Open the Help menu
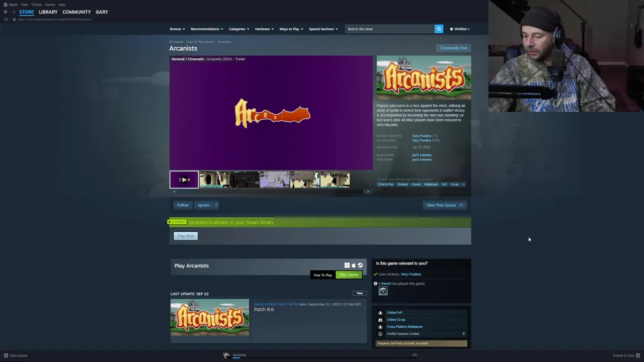The image size is (644, 362). tap(61, 5)
